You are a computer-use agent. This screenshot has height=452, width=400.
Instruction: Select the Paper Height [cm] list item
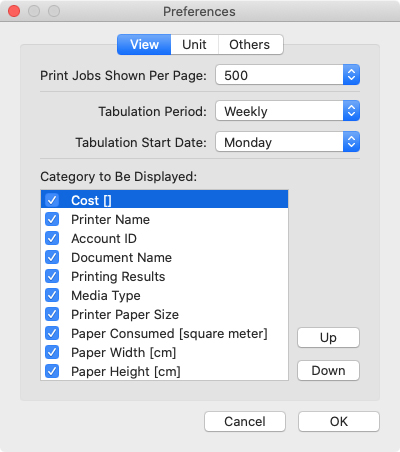[x=164, y=371]
